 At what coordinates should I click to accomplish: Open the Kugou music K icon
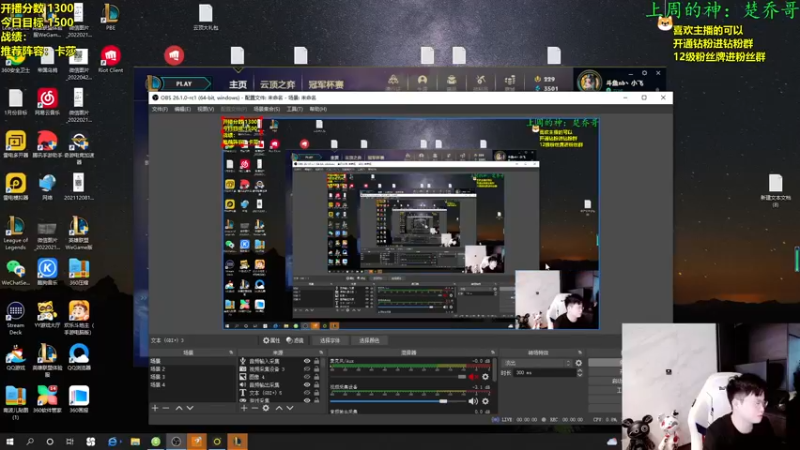47,272
